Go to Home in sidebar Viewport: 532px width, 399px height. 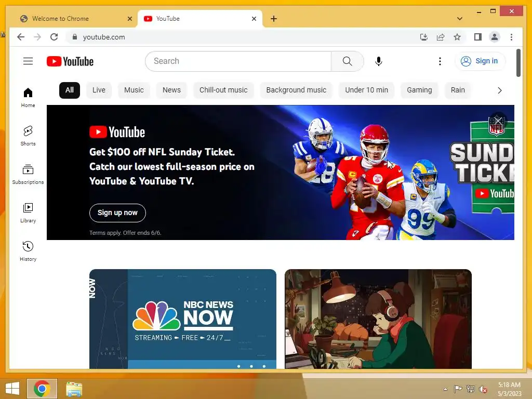tap(28, 98)
